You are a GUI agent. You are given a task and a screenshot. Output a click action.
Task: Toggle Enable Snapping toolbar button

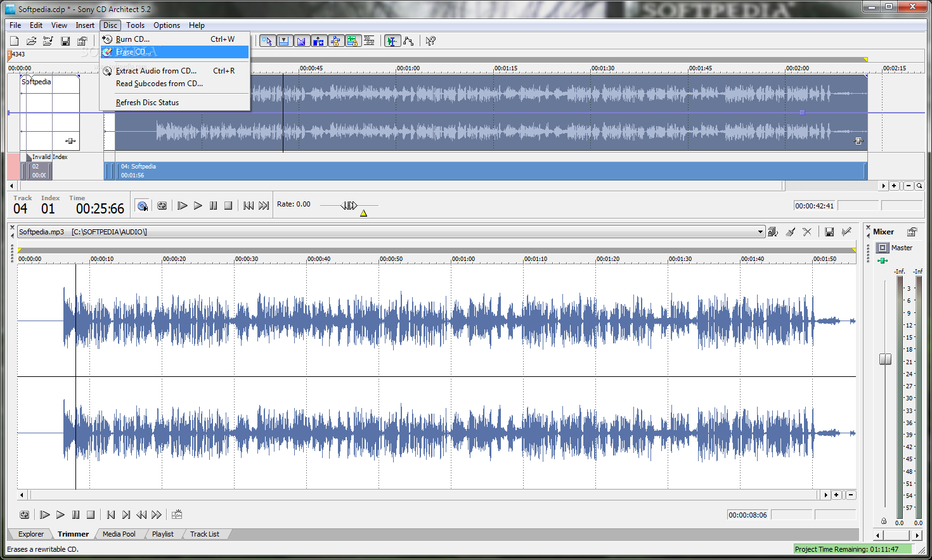pos(267,41)
